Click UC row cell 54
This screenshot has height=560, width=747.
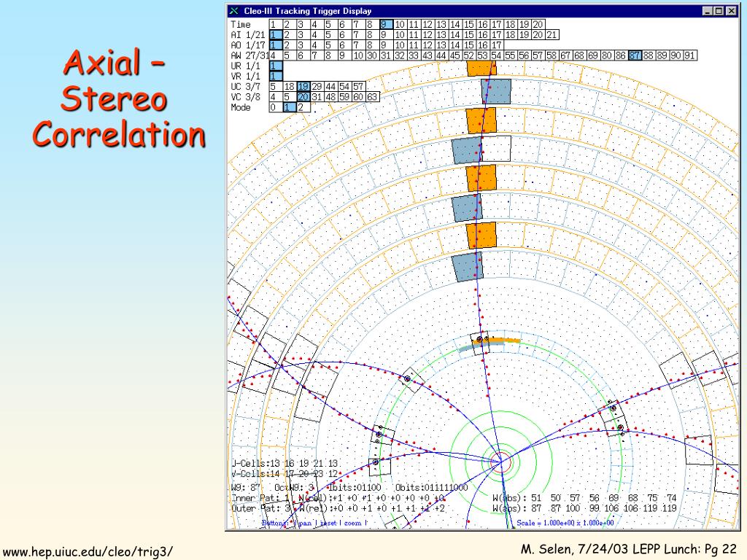[344, 87]
